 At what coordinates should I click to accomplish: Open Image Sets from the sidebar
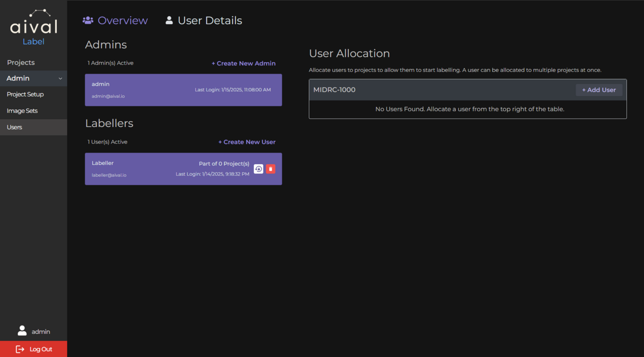click(22, 111)
